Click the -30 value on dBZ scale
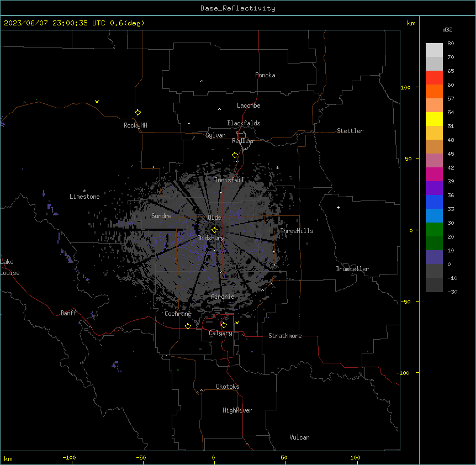The image size is (476, 465). click(452, 292)
